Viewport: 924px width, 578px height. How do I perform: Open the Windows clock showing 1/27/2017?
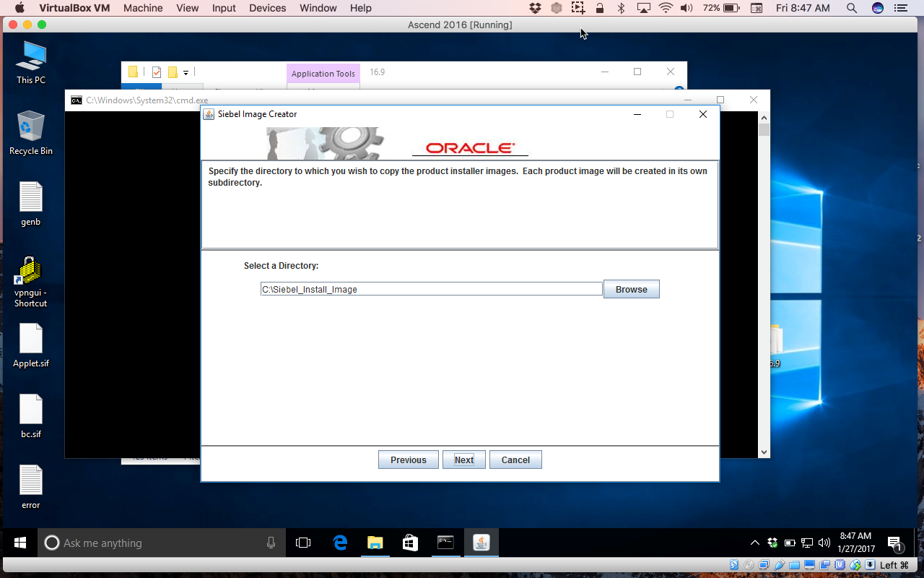click(855, 543)
